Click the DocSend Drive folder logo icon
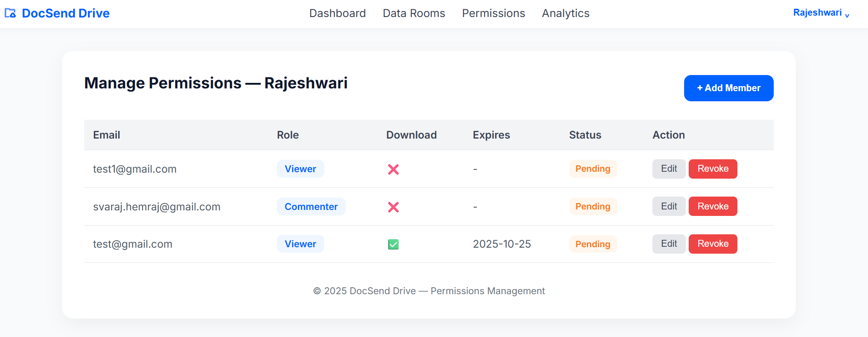 tap(10, 13)
